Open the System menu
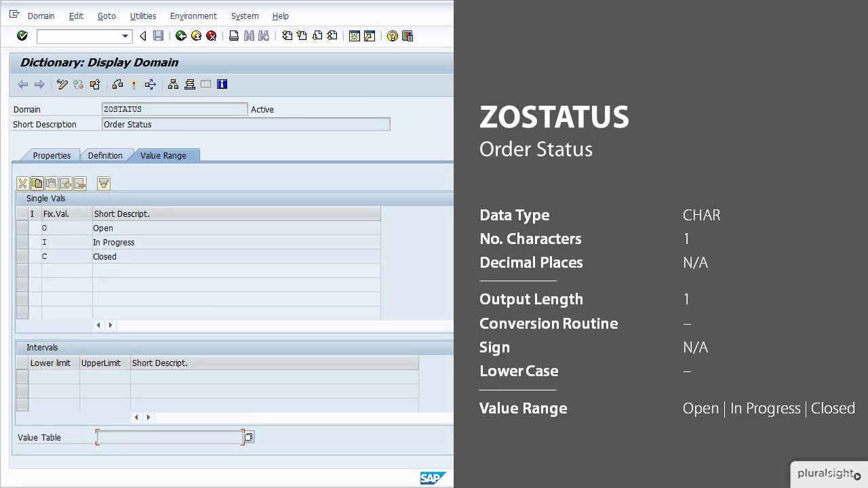The image size is (868, 488). tap(244, 16)
